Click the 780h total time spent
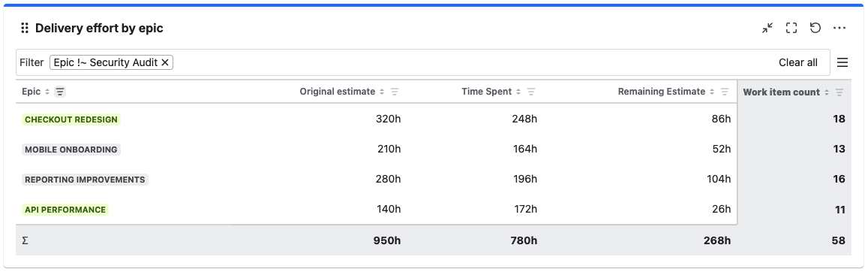The height and width of the screenshot is (272, 868). pyautogui.click(x=524, y=240)
